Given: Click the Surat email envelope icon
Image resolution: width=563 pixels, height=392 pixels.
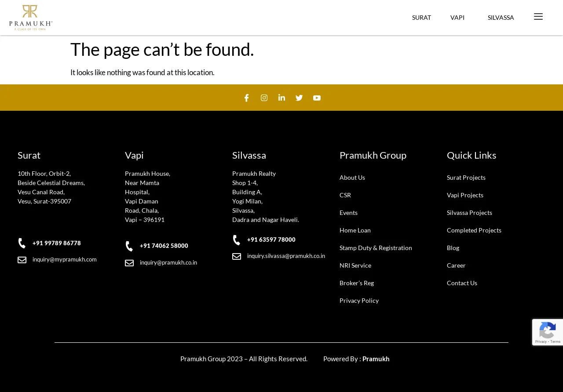Looking at the screenshot, I should 22,260.
